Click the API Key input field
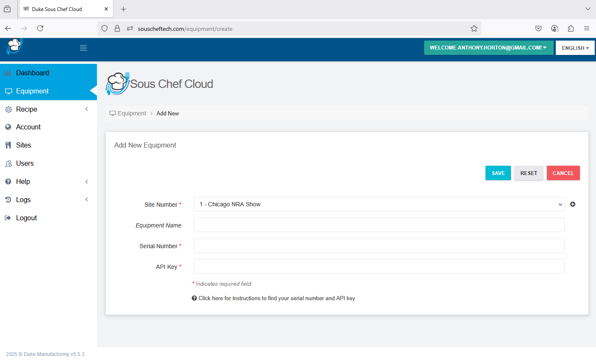This screenshot has height=364, width=596. 379,266
